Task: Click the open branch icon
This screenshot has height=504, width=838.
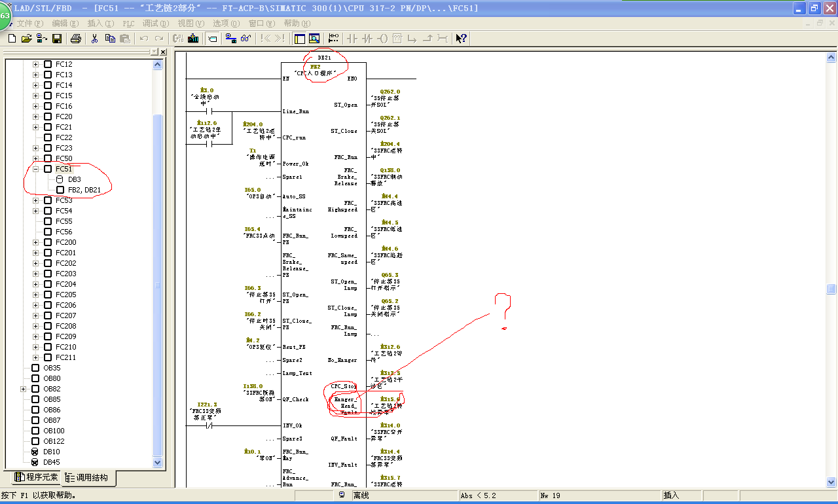Action: 412,39
